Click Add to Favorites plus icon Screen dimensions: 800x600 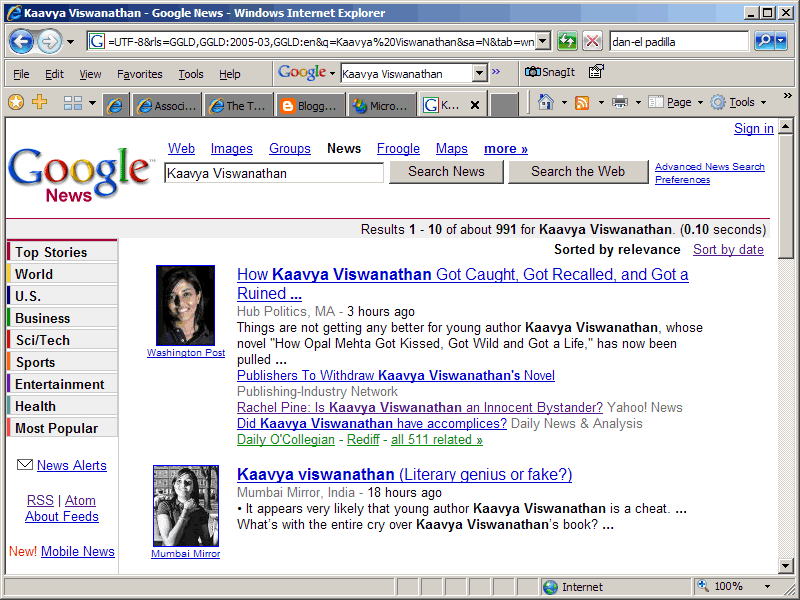pos(39,102)
